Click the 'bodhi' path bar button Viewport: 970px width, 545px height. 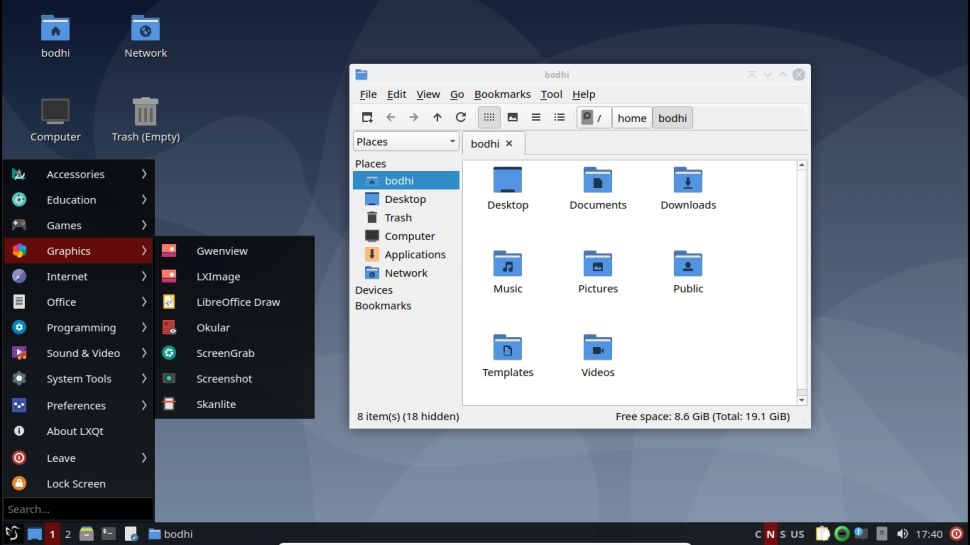click(x=672, y=118)
